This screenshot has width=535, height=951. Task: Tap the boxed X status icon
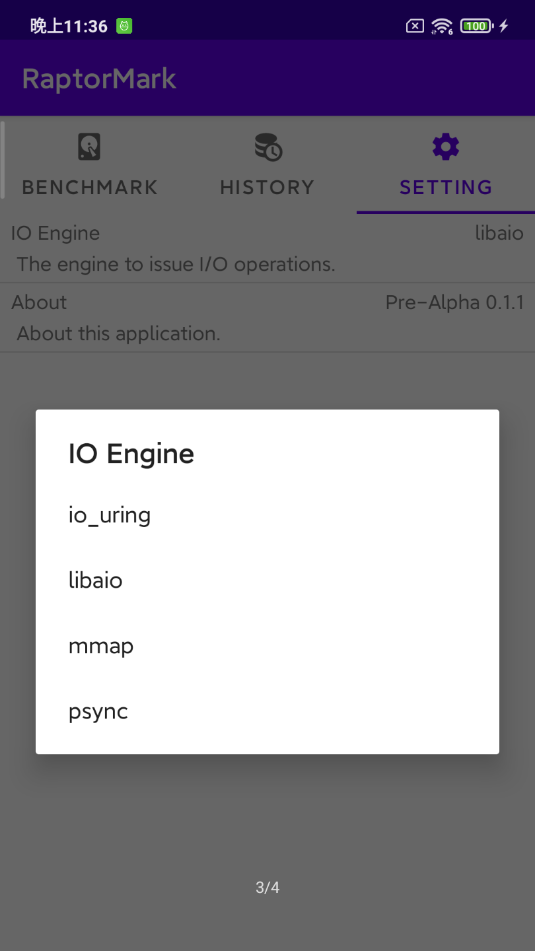[415, 26]
